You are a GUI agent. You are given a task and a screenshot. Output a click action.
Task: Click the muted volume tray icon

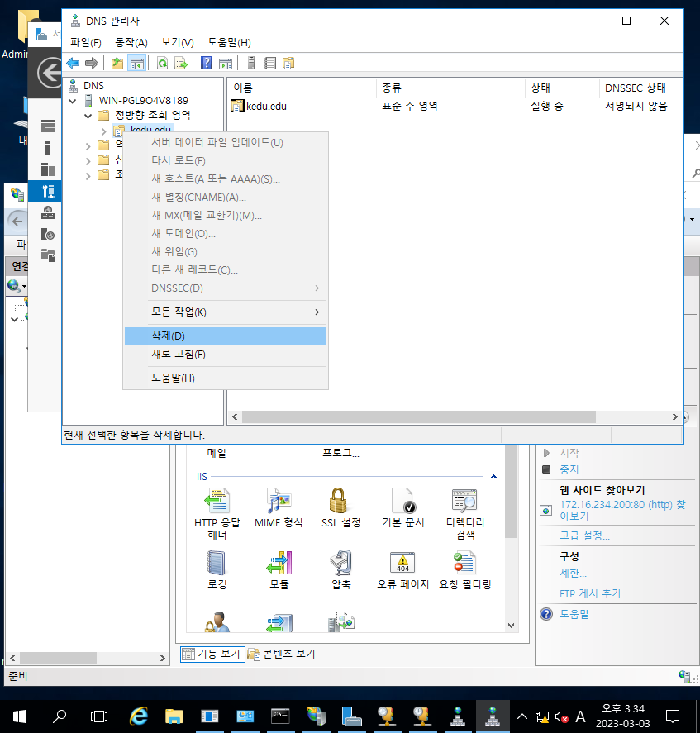561,716
